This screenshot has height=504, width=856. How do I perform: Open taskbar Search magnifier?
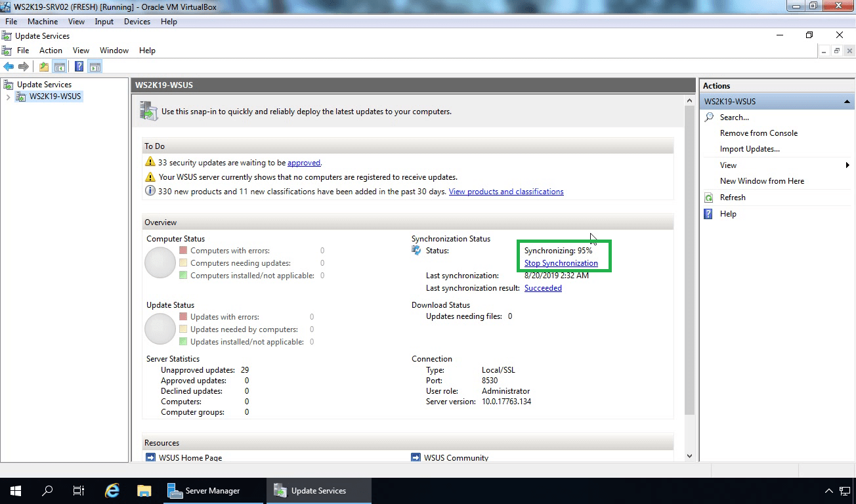click(47, 491)
